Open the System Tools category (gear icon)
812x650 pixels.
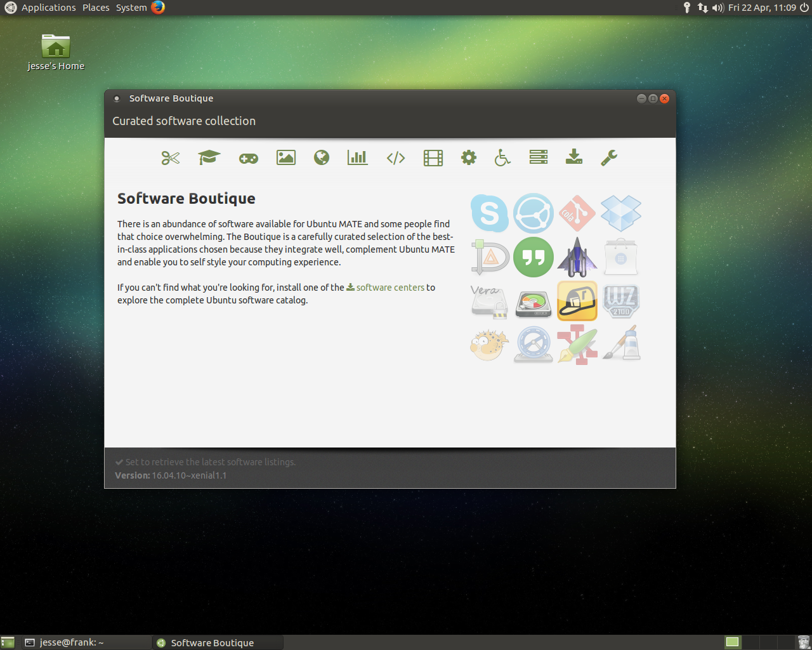(469, 157)
